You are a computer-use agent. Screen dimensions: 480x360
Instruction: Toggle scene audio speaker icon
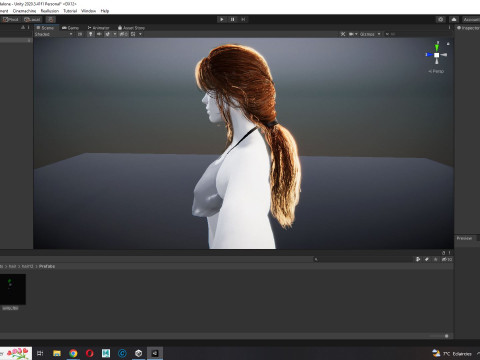pyautogui.click(x=99, y=34)
